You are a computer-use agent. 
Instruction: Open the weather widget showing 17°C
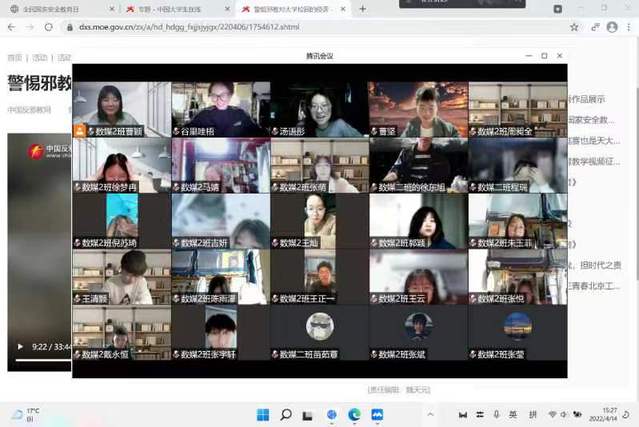click(24, 414)
